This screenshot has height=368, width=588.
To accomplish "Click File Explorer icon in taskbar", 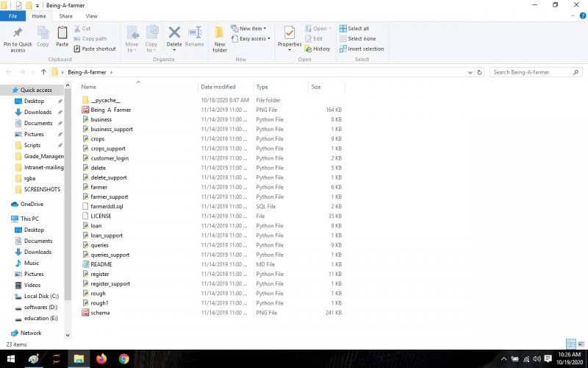I will click(79, 359).
